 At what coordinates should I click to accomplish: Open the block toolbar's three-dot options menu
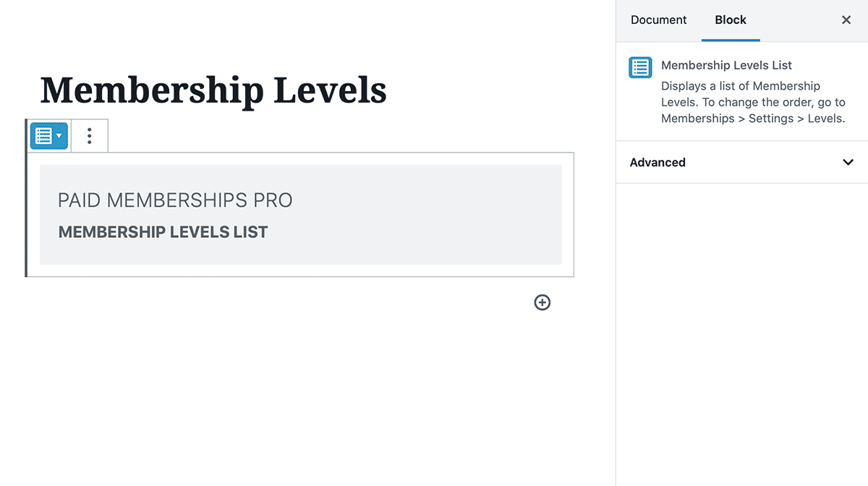click(90, 135)
